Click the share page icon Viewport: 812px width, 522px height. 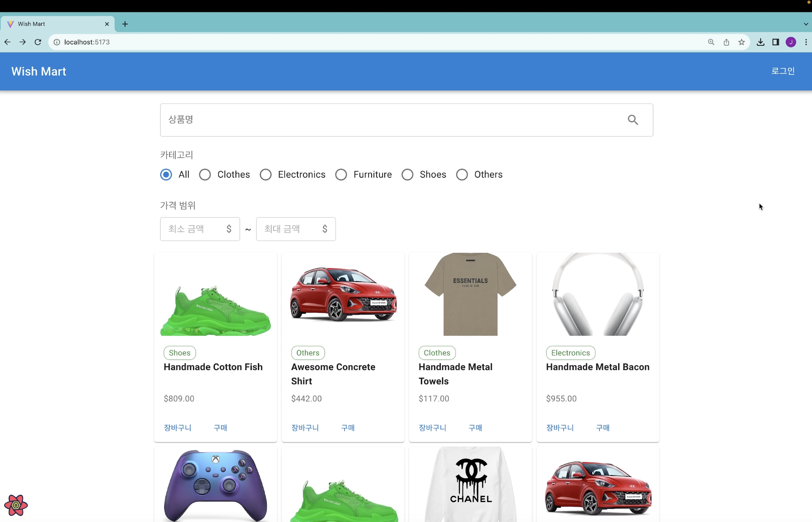(726, 42)
